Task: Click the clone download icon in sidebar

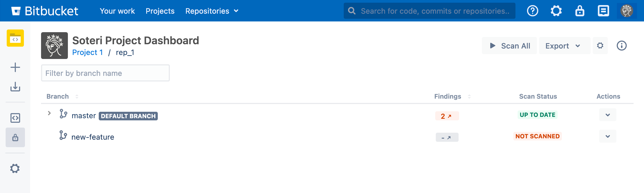Action: [15, 87]
